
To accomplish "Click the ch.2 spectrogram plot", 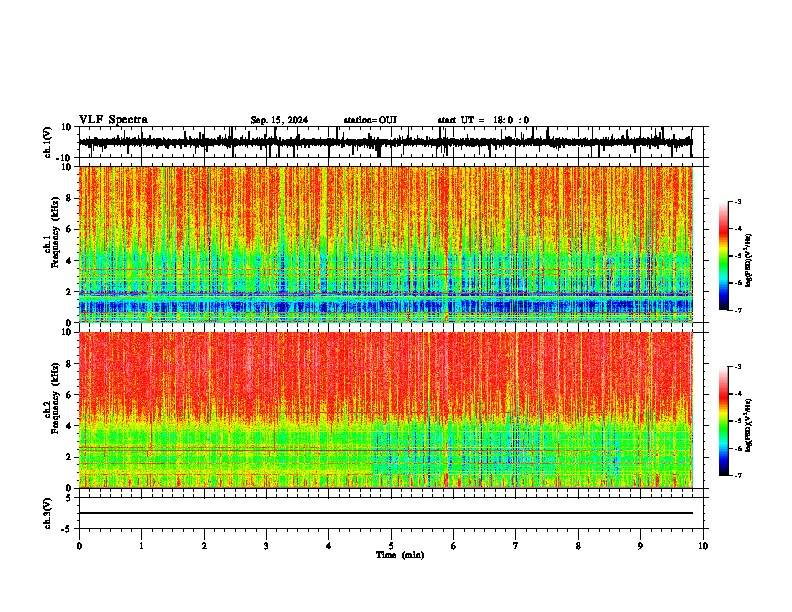I will (x=386, y=410).
